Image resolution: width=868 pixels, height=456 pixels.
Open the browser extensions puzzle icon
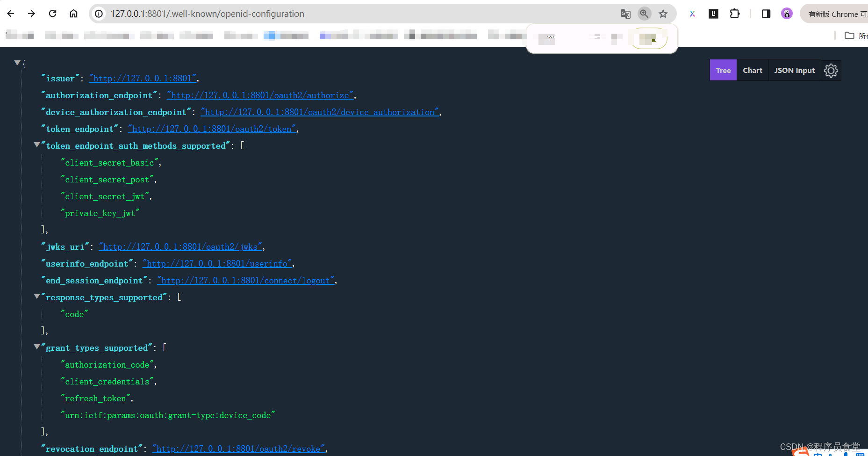734,14
